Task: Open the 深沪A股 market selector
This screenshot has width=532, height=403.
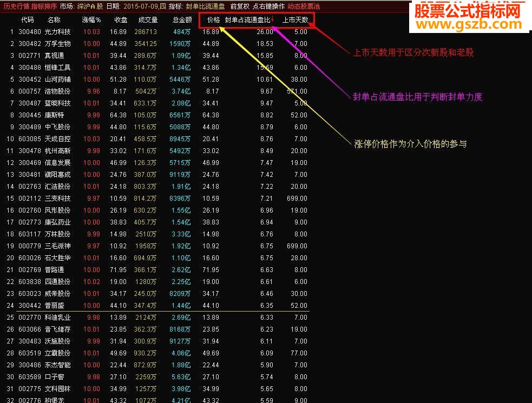Action: coord(90,6)
